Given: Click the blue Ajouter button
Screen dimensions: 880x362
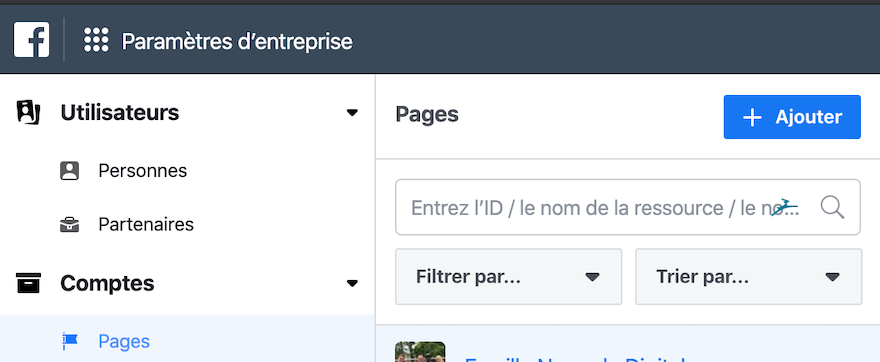Looking at the screenshot, I should 792,117.
